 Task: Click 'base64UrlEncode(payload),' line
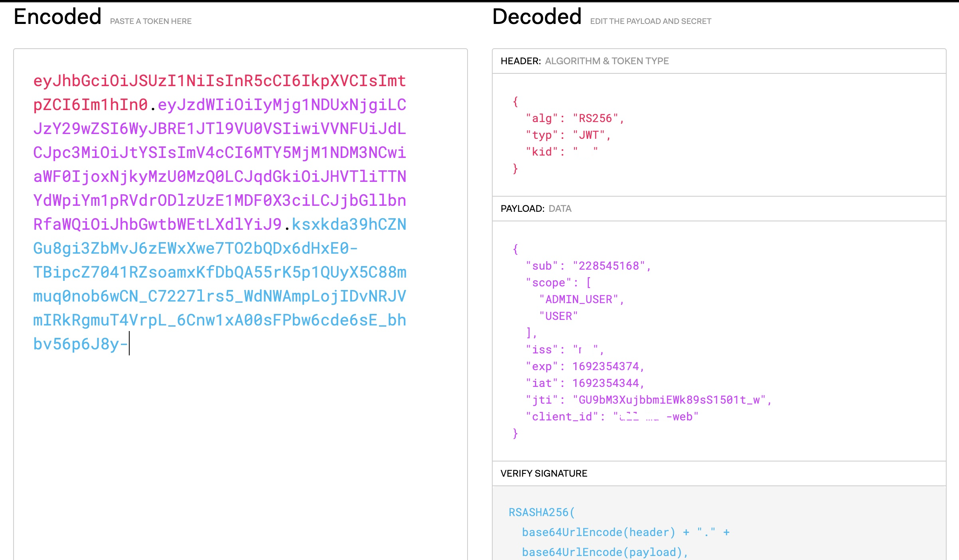point(605,552)
